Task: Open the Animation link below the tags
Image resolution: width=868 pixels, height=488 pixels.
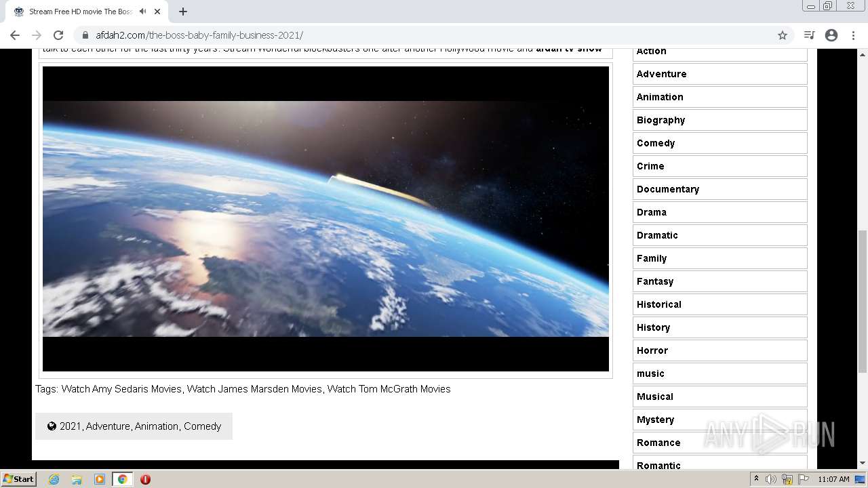Action: pos(157,426)
